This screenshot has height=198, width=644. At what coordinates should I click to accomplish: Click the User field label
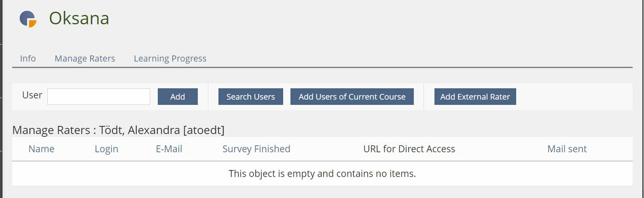(x=32, y=95)
